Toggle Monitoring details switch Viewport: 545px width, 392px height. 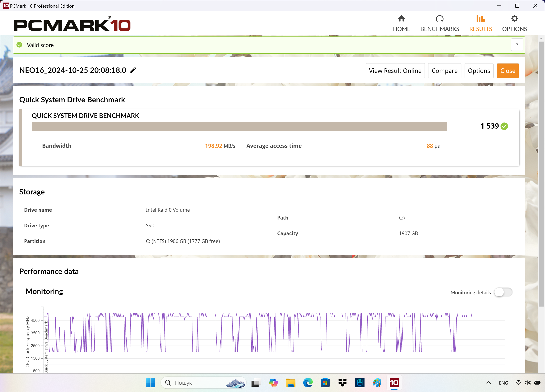point(504,292)
